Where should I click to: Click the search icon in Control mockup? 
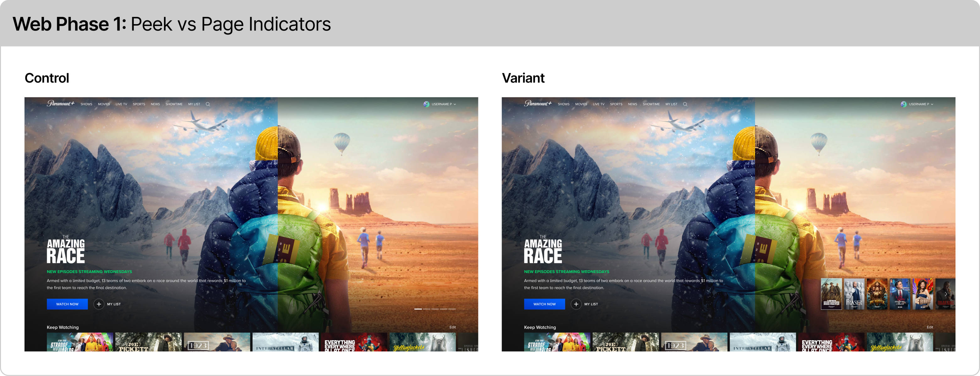[x=208, y=104]
